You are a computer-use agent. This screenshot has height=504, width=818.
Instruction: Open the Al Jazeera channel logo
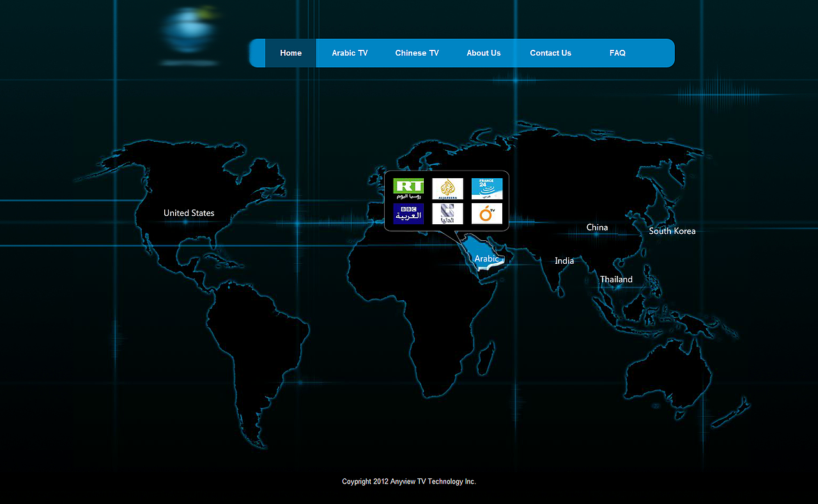[447, 189]
